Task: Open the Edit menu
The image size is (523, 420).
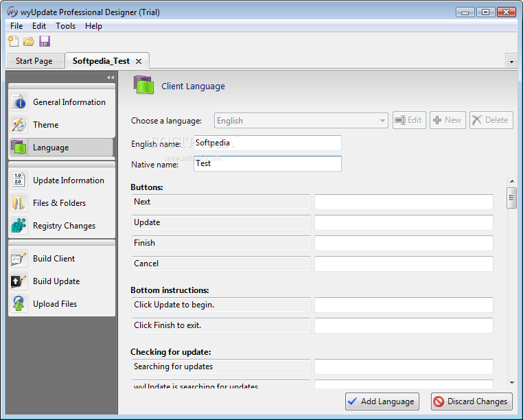Action: (39, 26)
